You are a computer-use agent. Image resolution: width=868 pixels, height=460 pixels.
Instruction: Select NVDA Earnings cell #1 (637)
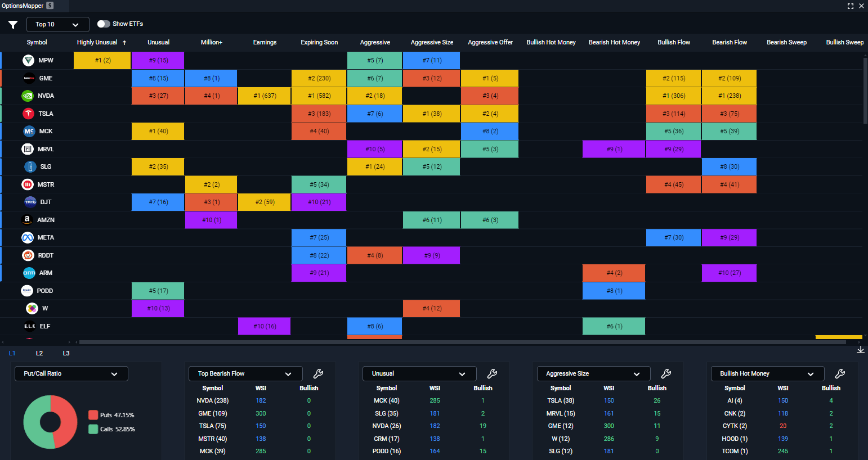[x=265, y=96]
